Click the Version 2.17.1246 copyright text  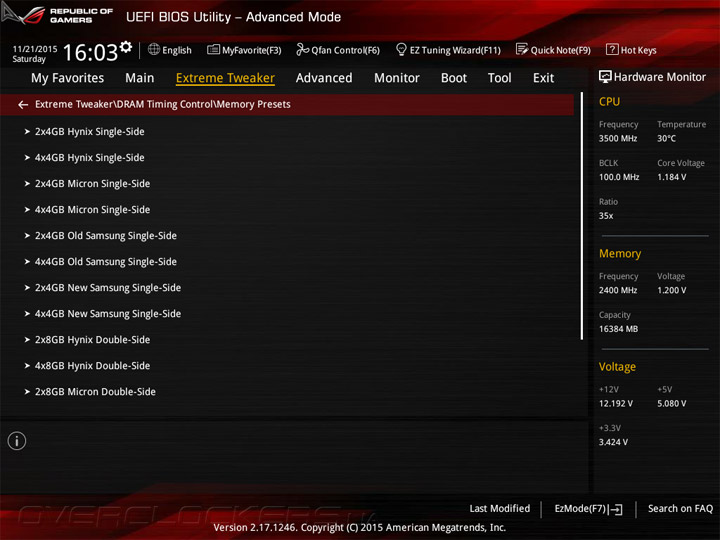[360, 528]
